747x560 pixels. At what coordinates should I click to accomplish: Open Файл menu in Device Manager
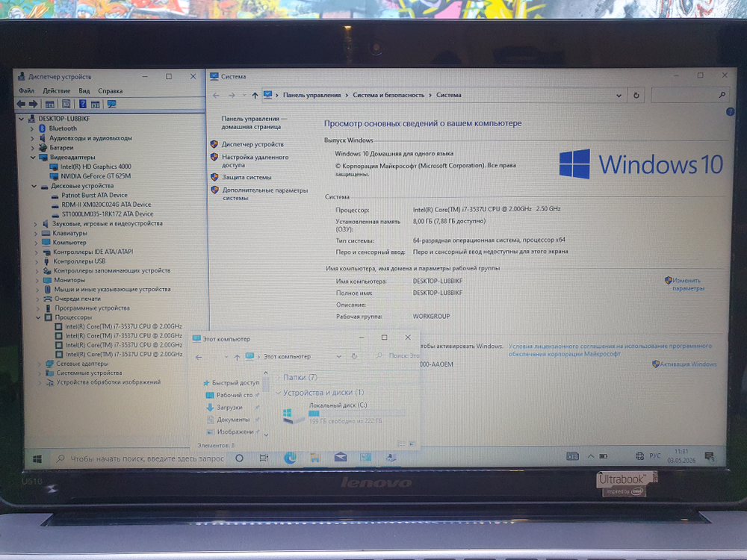[27, 90]
